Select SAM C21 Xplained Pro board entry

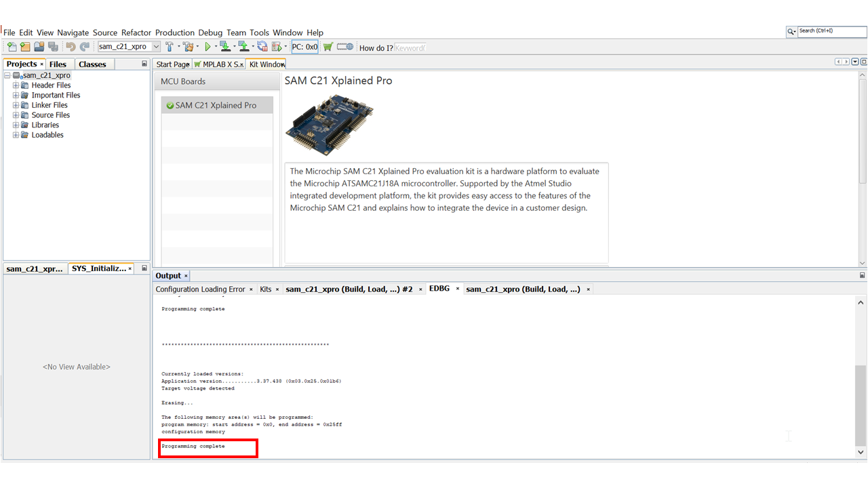coord(216,106)
